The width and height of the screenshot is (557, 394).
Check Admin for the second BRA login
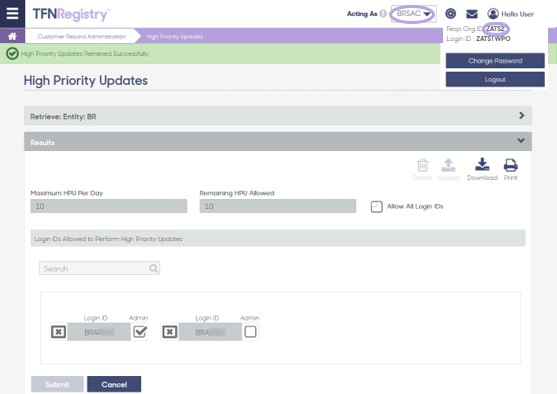[250, 332]
